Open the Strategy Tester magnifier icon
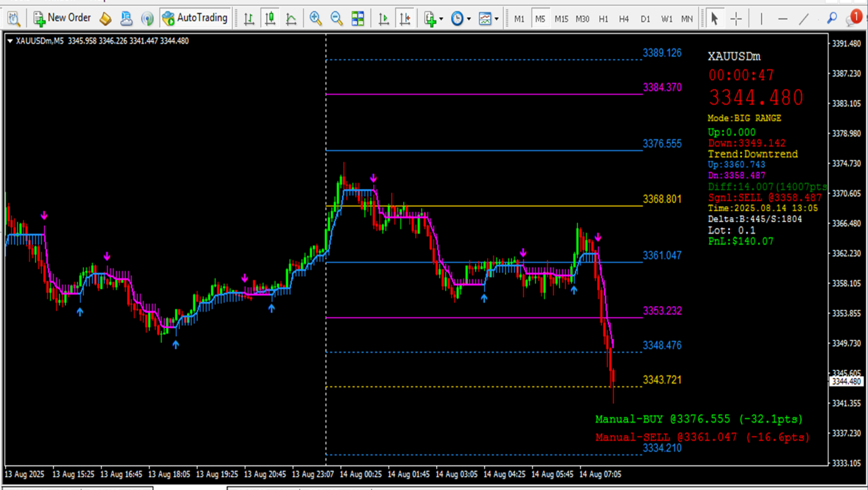868x490 pixels. [x=13, y=18]
